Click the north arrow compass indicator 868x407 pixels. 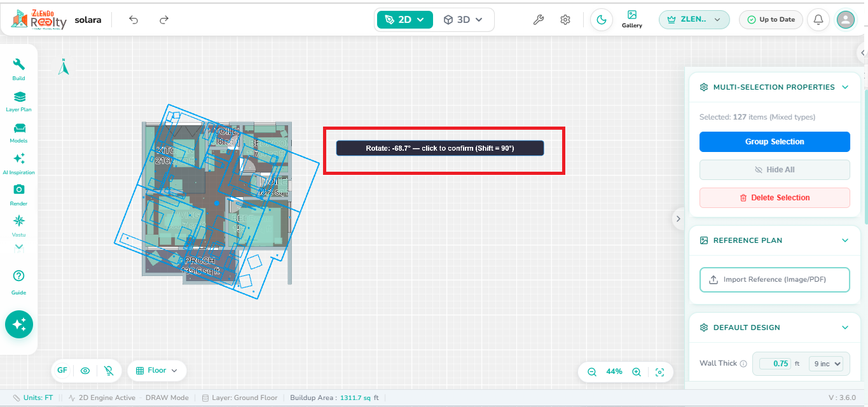(64, 67)
